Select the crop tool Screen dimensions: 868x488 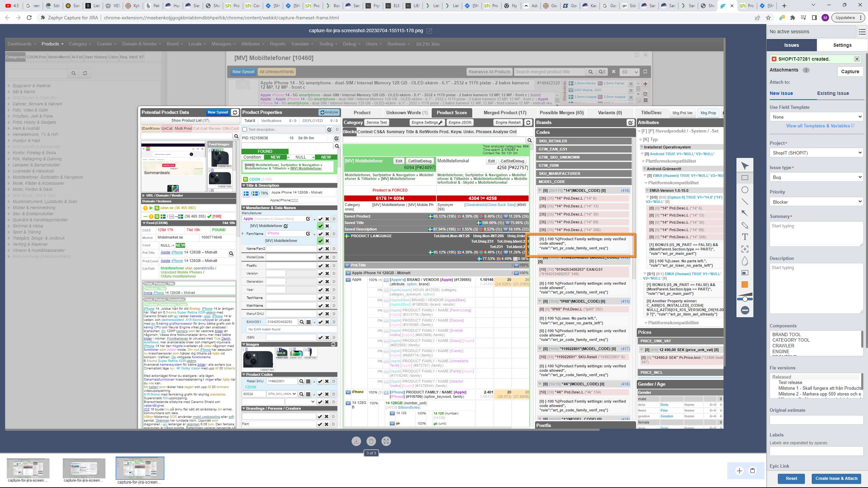pos(745,249)
